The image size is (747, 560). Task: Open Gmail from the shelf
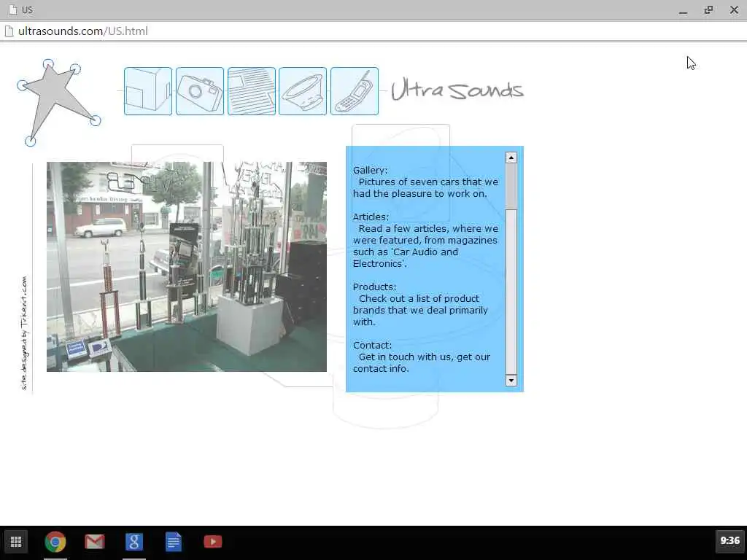pos(94,542)
